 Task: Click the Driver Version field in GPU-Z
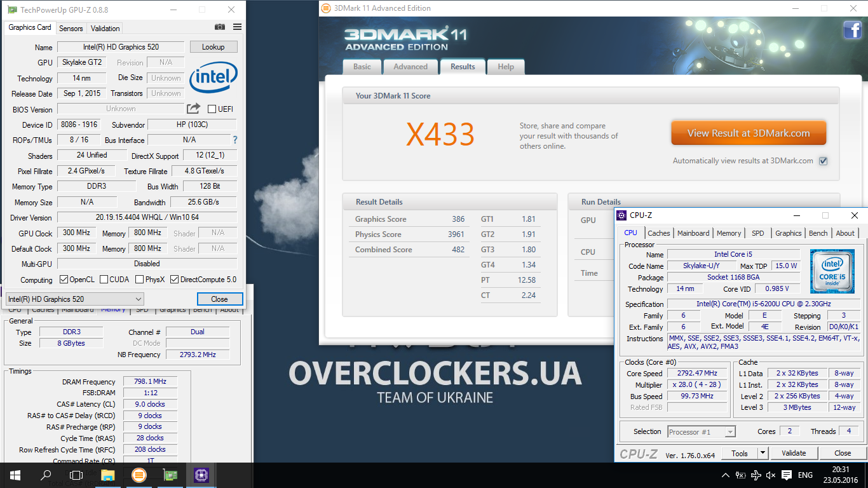point(147,217)
